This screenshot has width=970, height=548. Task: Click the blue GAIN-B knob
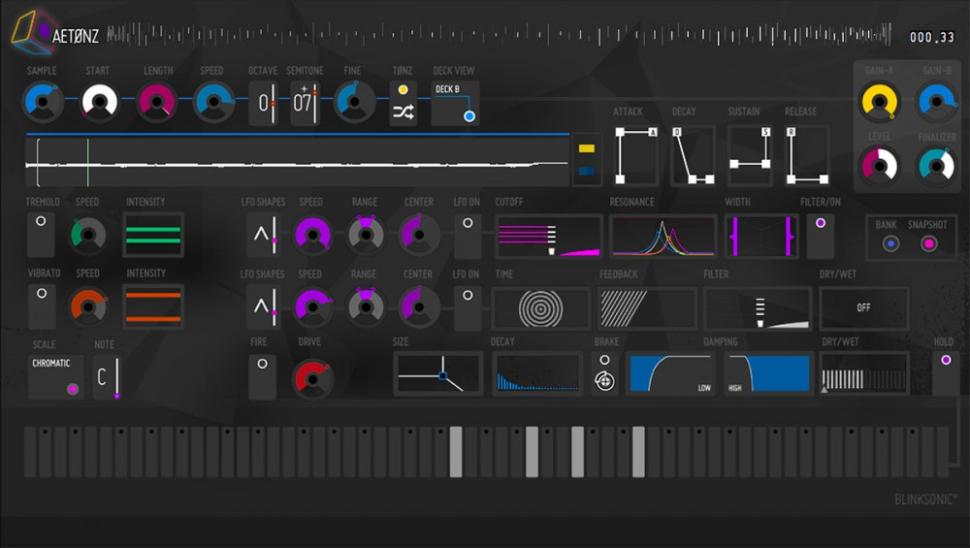pos(937,101)
